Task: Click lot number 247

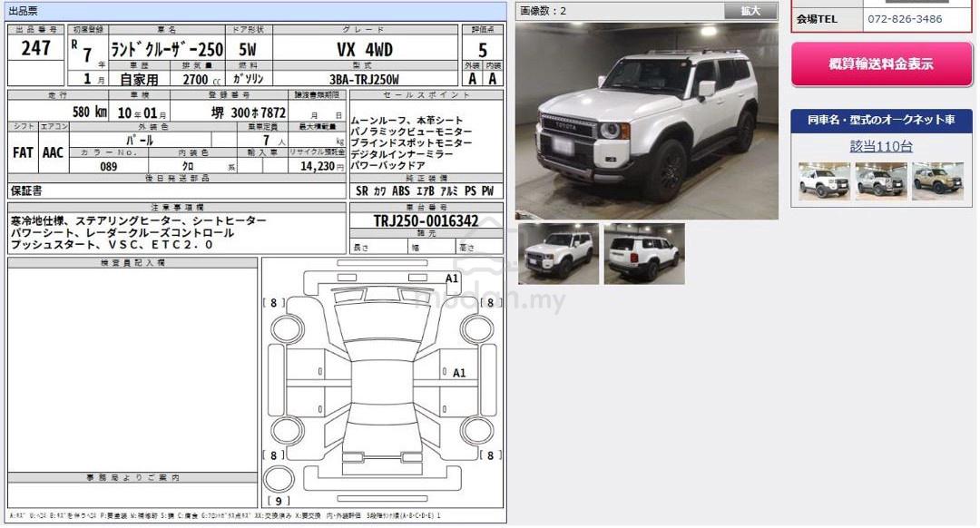Action: click(35, 47)
